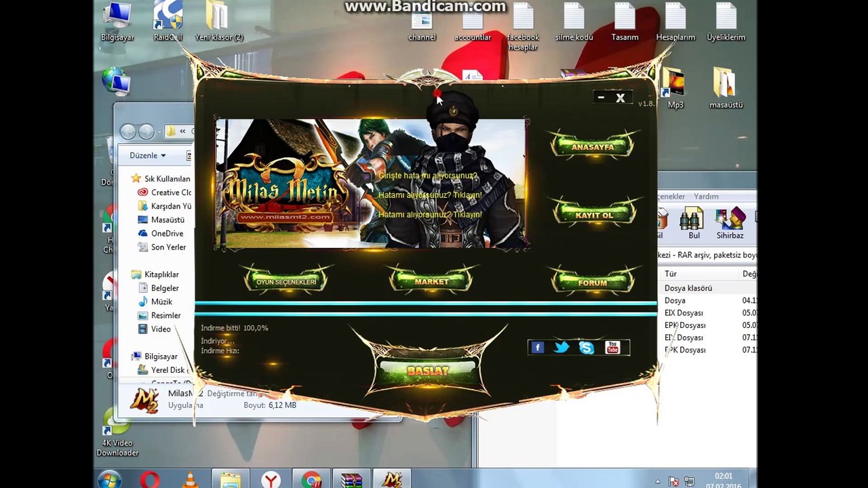Image resolution: width=868 pixels, height=488 pixels.
Task: Close the Milas Metin launcher
Action: click(x=620, y=98)
